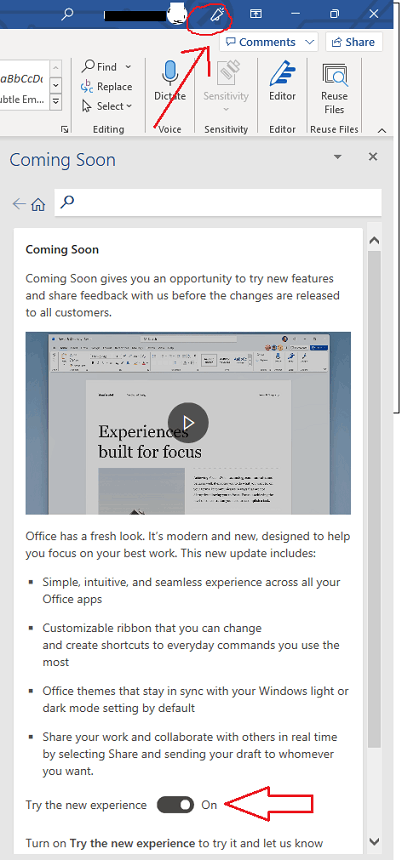Viewport: 402px width, 860px height.
Task: Click the pane's vertical scrollbar thumb
Action: [x=375, y=500]
